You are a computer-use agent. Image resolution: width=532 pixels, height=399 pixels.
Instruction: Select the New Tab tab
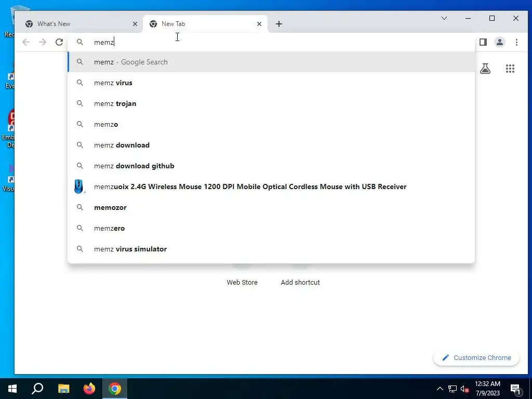pyautogui.click(x=205, y=24)
